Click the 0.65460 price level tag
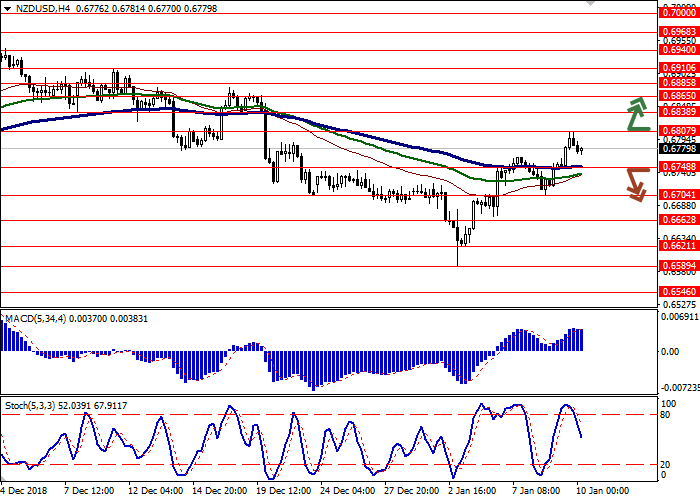This screenshot has width=700, height=500. pos(678,292)
